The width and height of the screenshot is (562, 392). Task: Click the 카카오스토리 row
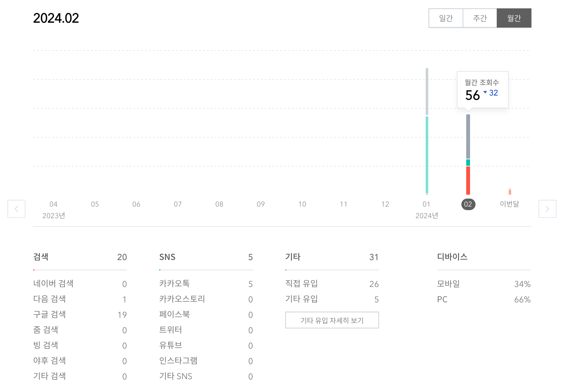206,299
